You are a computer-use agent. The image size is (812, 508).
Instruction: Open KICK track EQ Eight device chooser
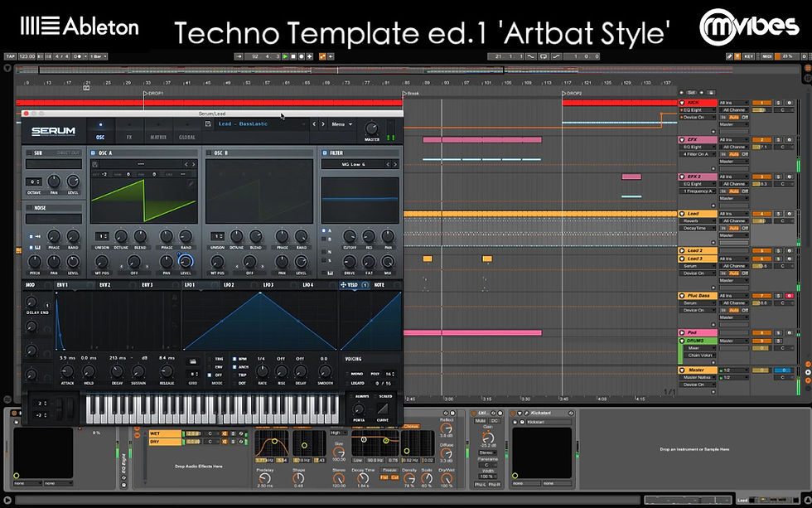tap(698, 109)
